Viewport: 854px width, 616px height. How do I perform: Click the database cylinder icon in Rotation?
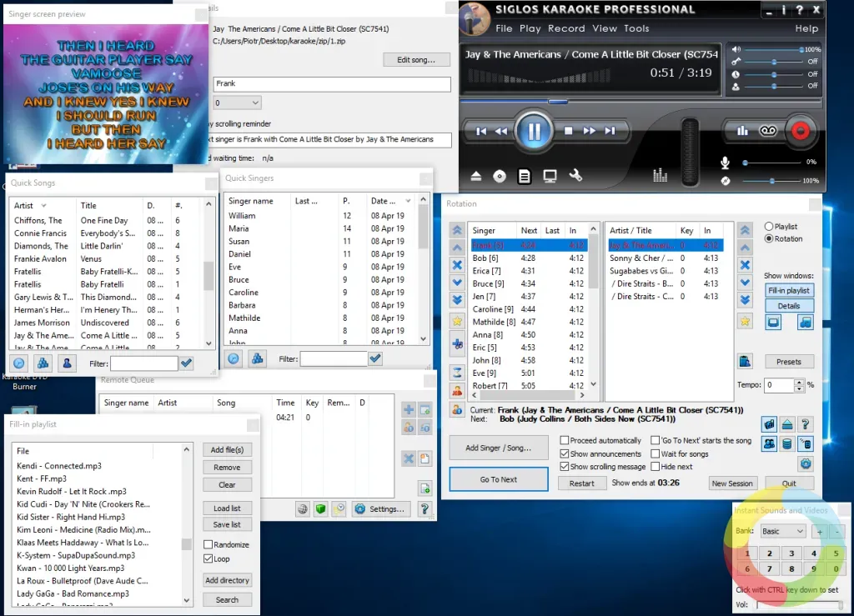pyautogui.click(x=787, y=444)
